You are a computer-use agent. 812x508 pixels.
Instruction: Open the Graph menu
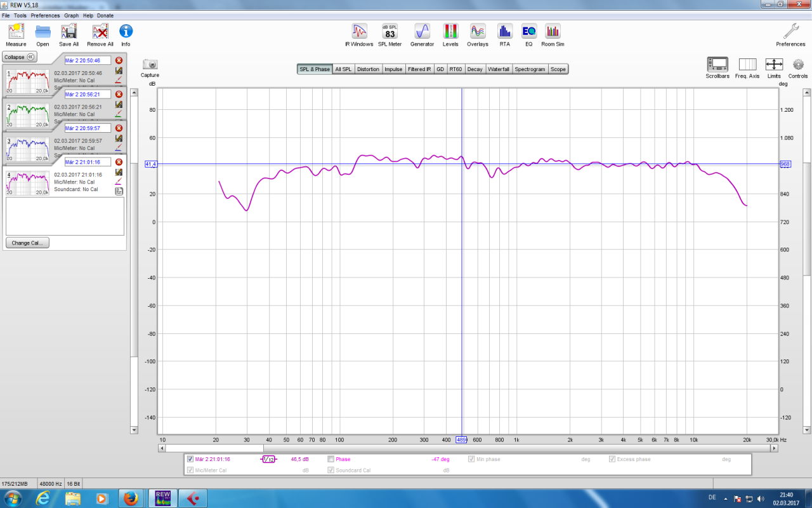tap(72, 15)
